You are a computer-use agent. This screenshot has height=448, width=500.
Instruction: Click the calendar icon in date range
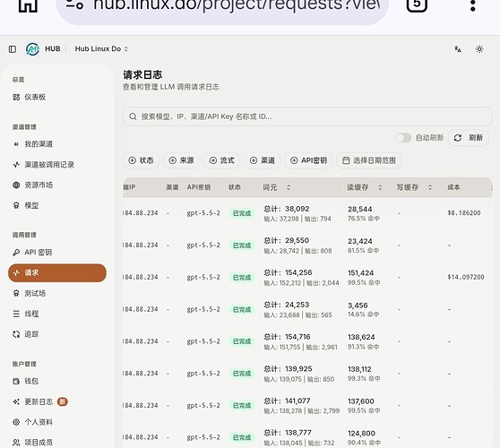(346, 160)
